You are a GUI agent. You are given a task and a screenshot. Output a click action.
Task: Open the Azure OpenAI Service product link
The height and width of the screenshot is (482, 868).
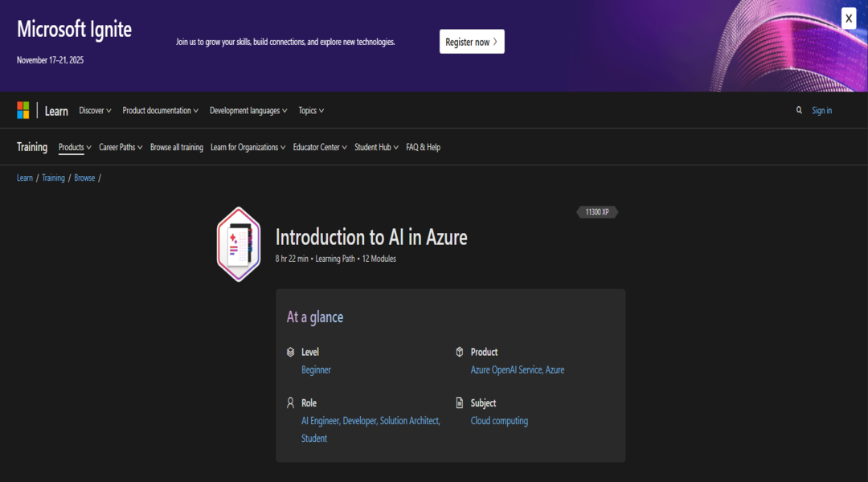tap(506, 370)
